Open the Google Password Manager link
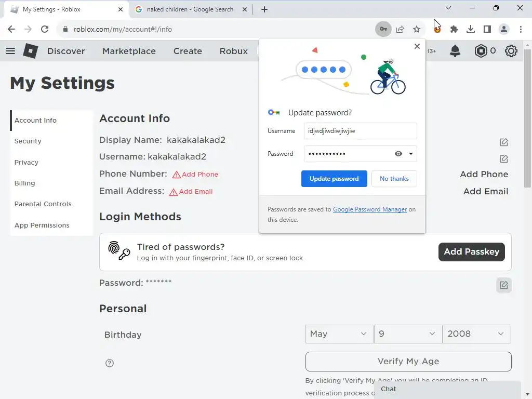Screen dimensions: 532x399 click(369, 209)
